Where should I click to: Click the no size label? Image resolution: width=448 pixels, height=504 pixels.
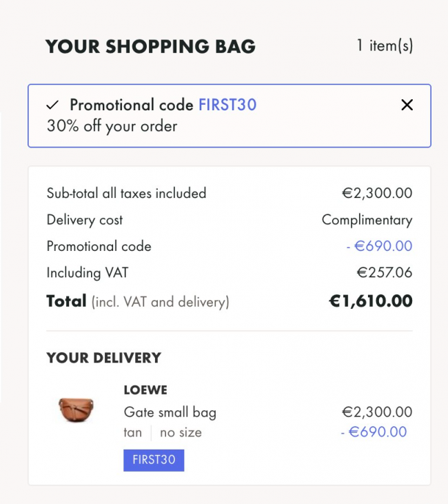(181, 433)
